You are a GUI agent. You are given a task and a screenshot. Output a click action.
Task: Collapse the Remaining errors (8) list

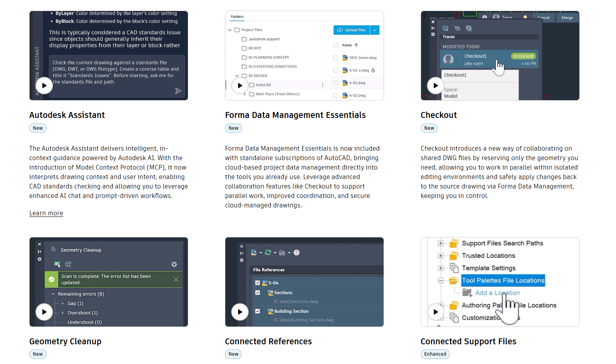[53, 294]
